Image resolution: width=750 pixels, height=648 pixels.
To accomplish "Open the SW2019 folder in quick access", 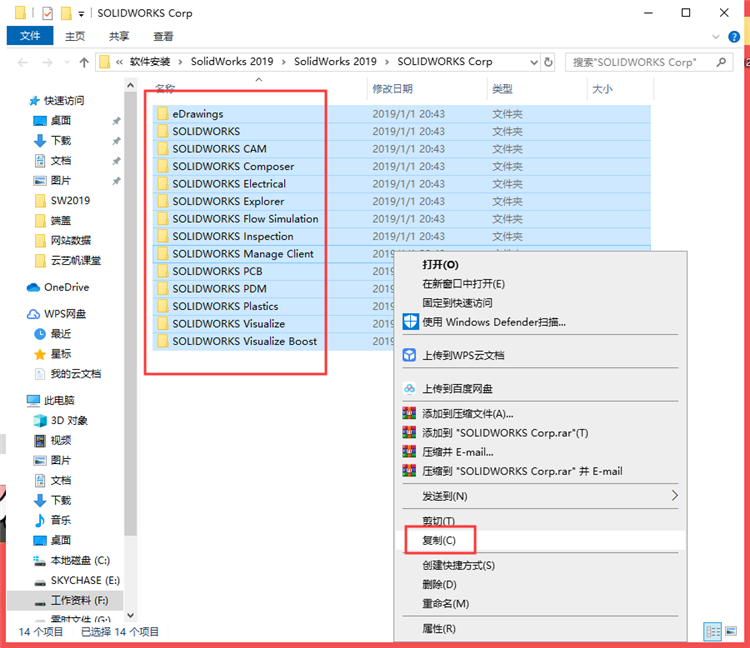I will pos(63,200).
